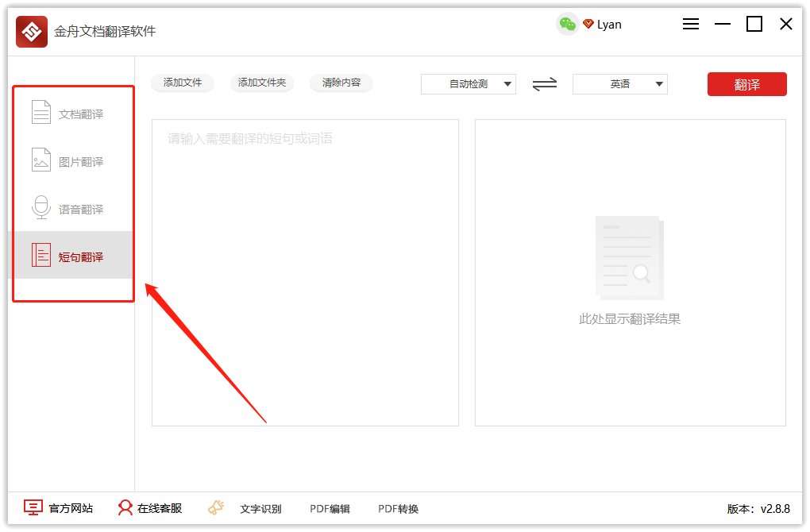Click the Lyan username

[609, 25]
